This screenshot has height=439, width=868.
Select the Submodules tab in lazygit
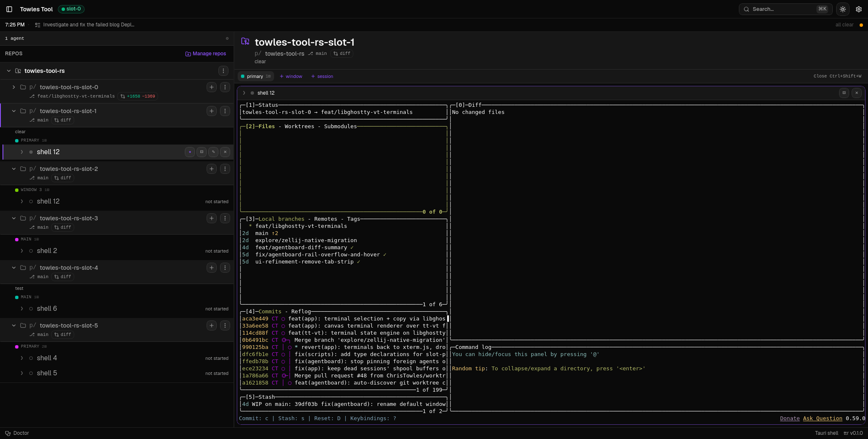[x=340, y=127]
